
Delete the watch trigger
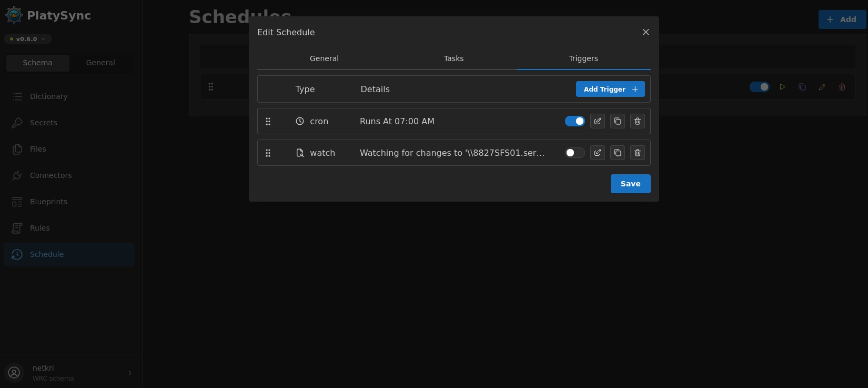point(638,153)
